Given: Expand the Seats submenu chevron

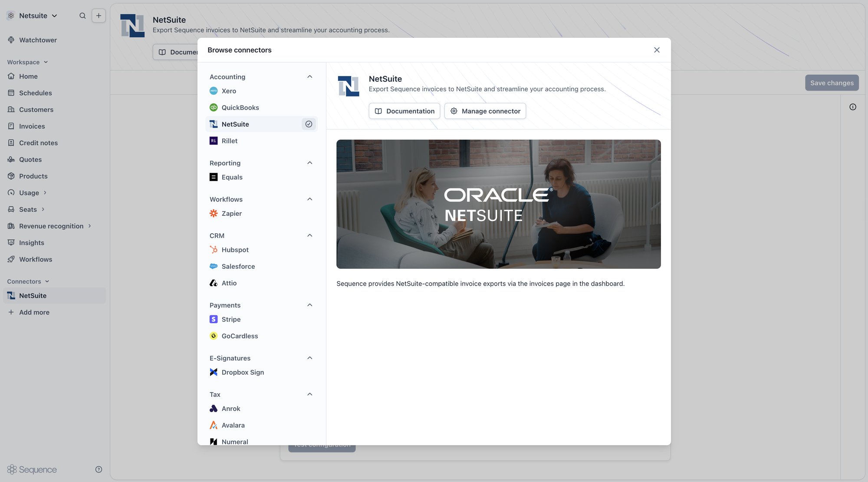Looking at the screenshot, I should (43, 209).
